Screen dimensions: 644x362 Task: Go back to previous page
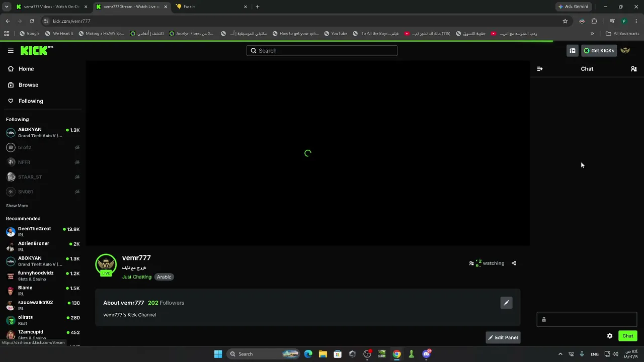tap(8, 21)
